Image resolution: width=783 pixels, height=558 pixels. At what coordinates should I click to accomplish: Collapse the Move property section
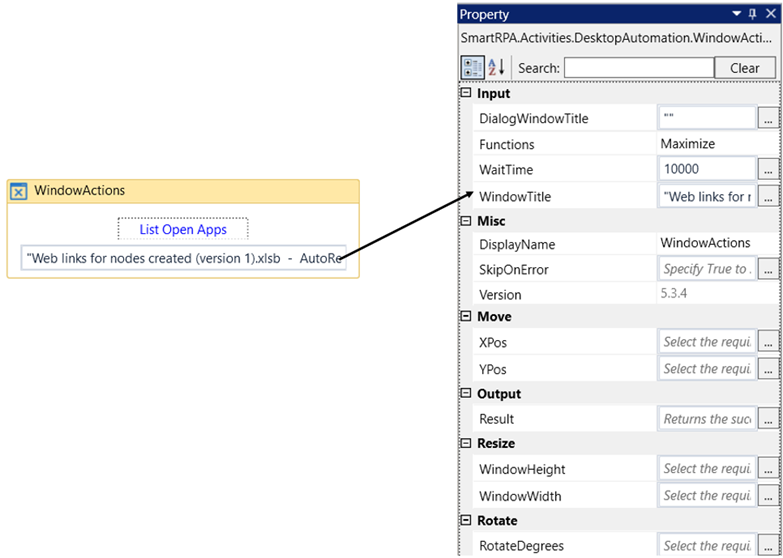point(465,316)
